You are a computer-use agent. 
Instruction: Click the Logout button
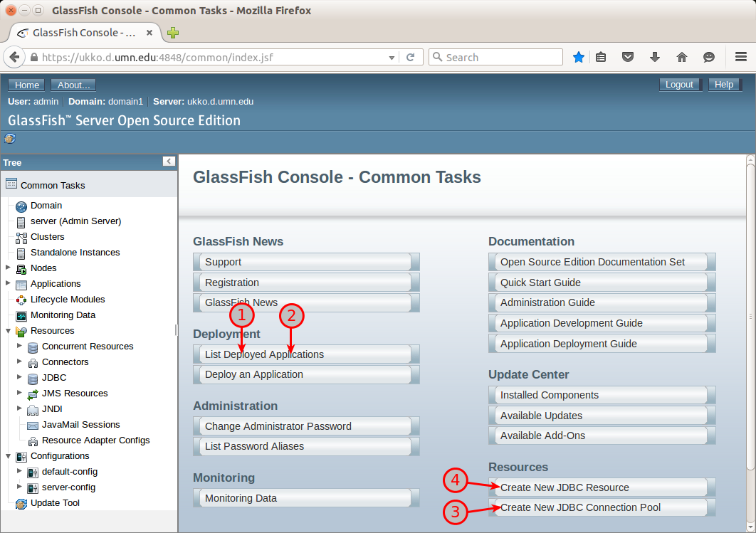pyautogui.click(x=680, y=84)
